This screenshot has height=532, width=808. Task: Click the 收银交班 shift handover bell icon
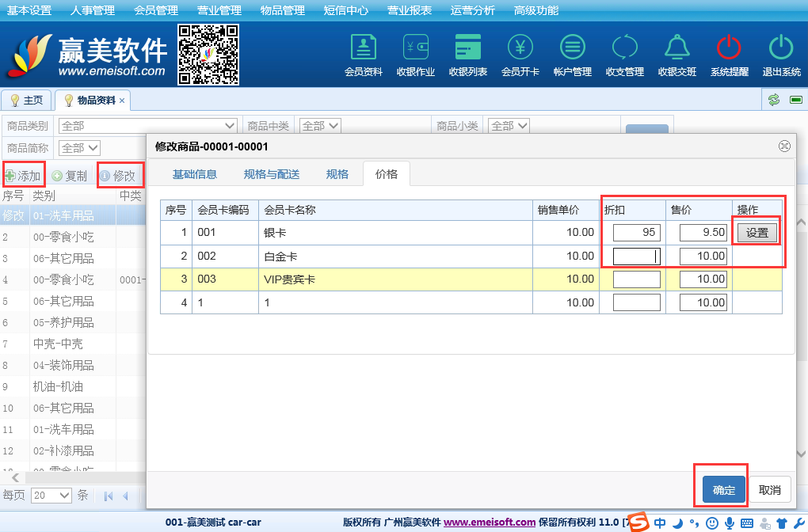pos(677,55)
